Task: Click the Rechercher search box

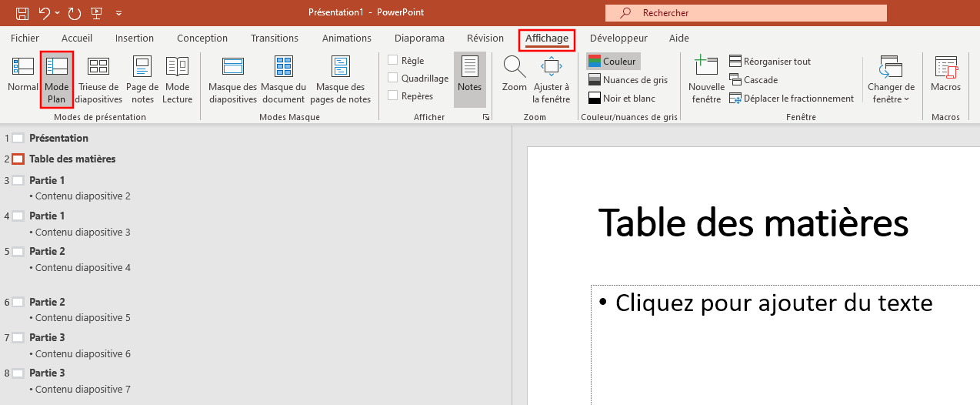Action: coord(746,13)
